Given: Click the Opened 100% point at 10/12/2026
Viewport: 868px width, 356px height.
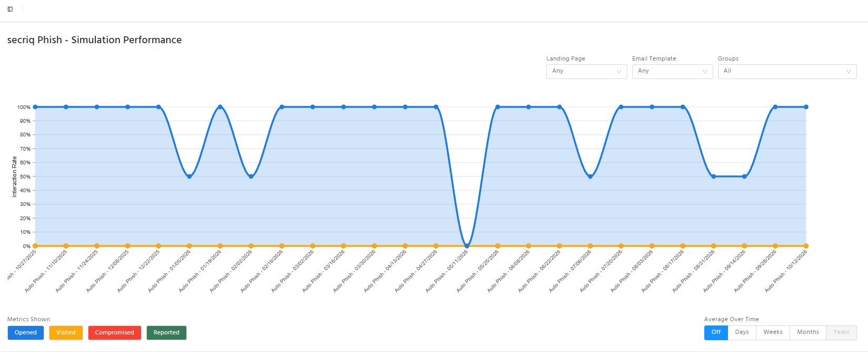Looking at the screenshot, I should 806,107.
